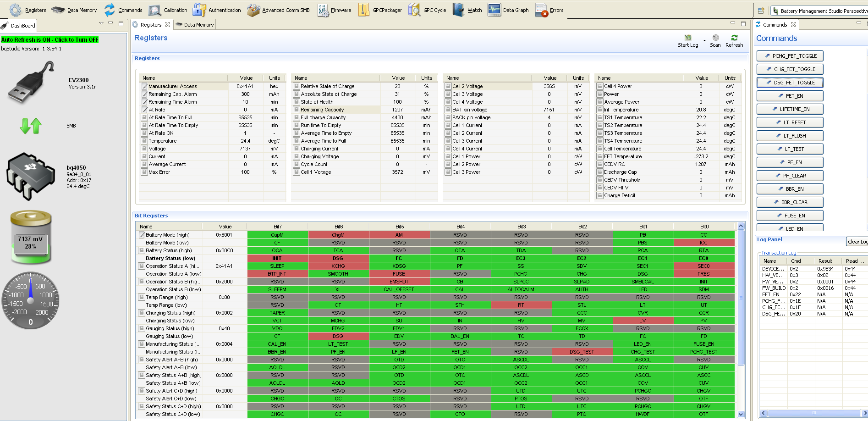
Task: Send the FET_EN command
Action: pos(790,96)
